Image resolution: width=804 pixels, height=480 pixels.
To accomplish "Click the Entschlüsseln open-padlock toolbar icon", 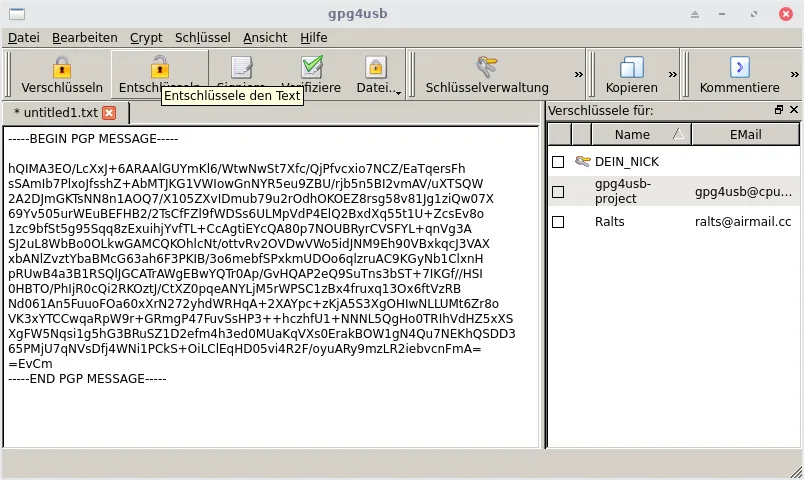I will [x=159, y=67].
